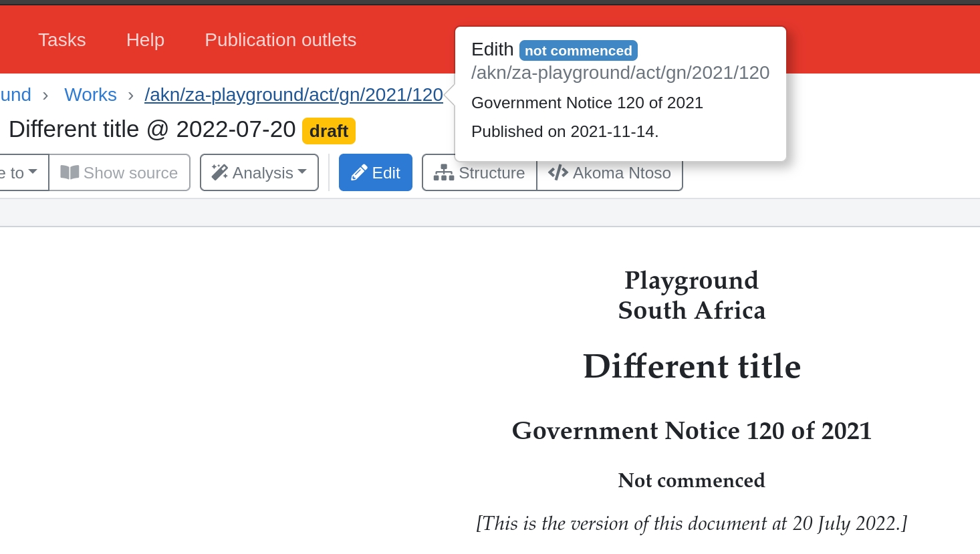Expand the Analysis dropdown caret

[x=302, y=172]
